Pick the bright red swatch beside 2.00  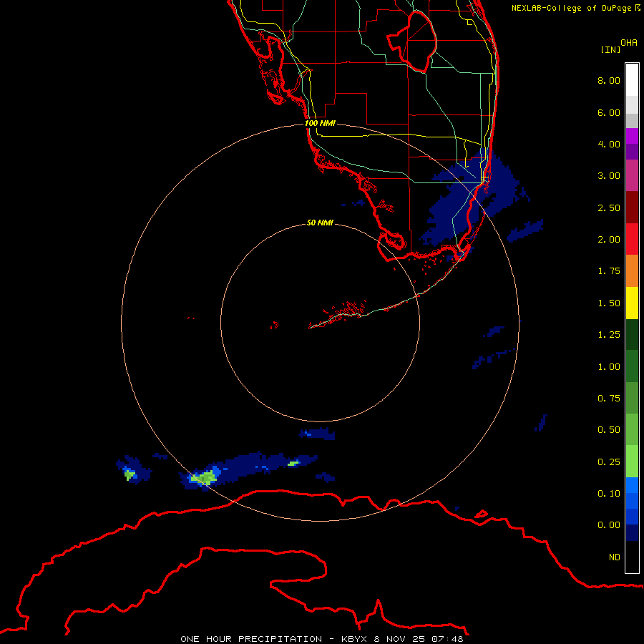pyautogui.click(x=632, y=239)
